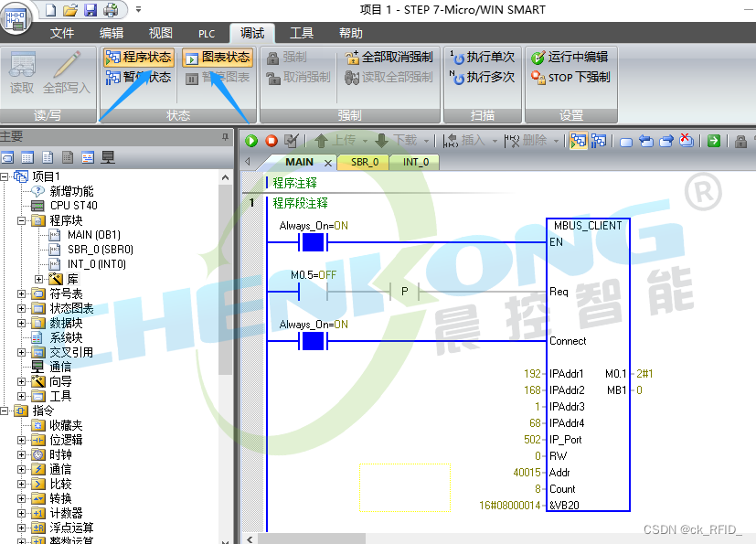This screenshot has height=544, width=756.
Task: Click 全部取消强制 unforce all
Action: (x=389, y=58)
